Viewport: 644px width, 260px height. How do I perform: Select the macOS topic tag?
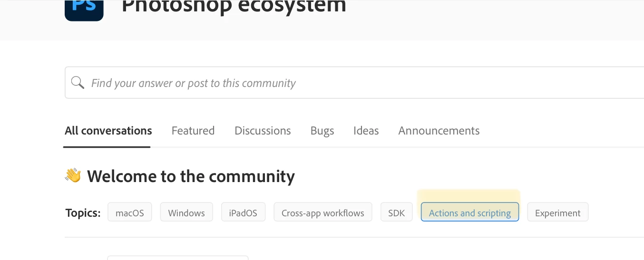pyautogui.click(x=130, y=212)
